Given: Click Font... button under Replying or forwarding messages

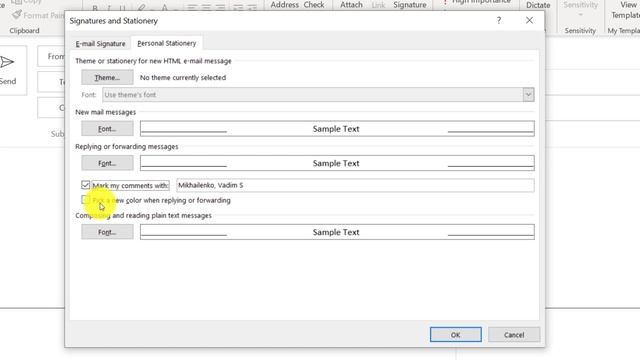Looking at the screenshot, I should (107, 163).
